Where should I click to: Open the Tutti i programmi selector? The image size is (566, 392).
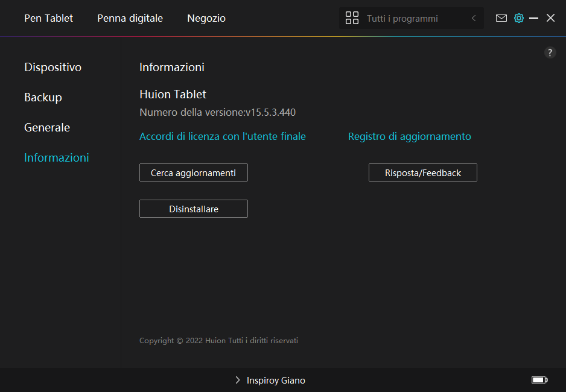point(411,18)
